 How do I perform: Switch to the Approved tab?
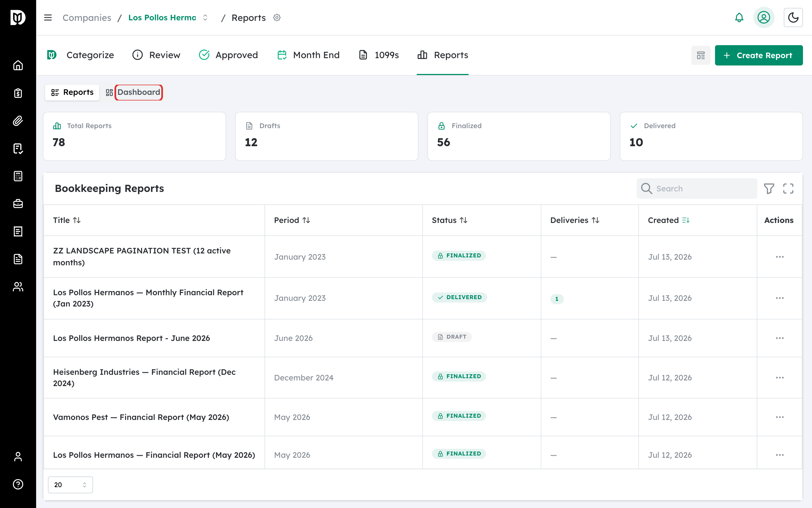tap(228, 55)
